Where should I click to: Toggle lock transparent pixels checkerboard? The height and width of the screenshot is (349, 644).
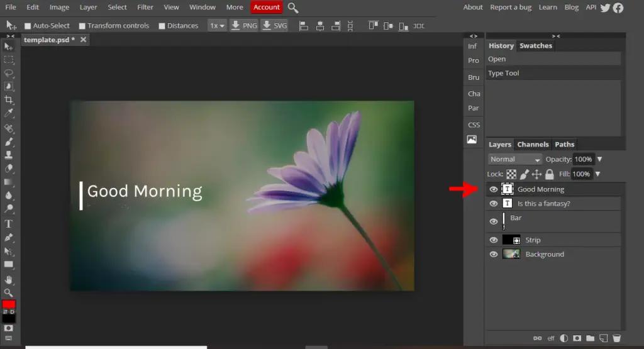(x=511, y=174)
